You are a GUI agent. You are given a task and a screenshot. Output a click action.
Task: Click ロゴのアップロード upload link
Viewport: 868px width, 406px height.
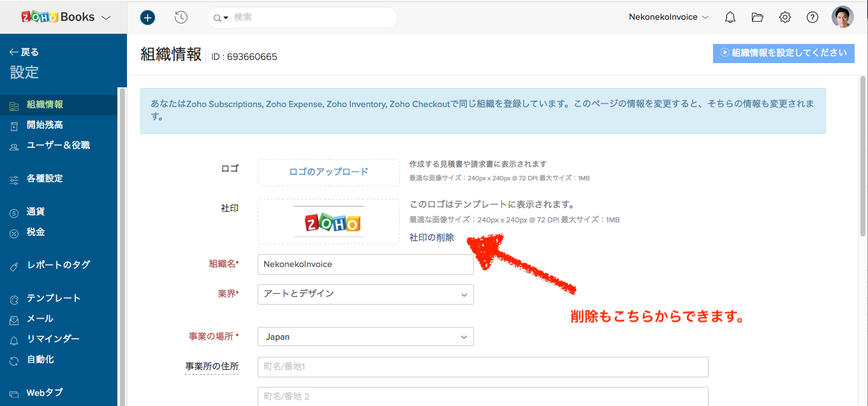point(328,172)
